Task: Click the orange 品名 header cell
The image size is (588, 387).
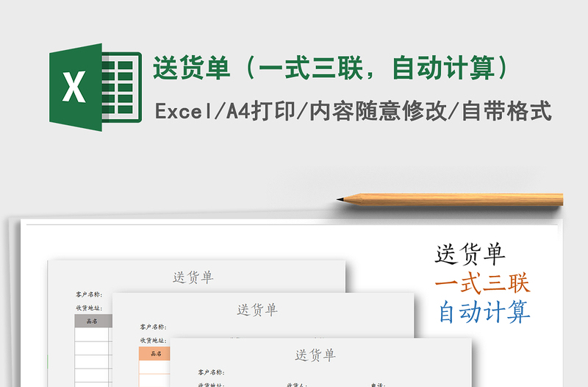Action: pyautogui.click(x=154, y=354)
